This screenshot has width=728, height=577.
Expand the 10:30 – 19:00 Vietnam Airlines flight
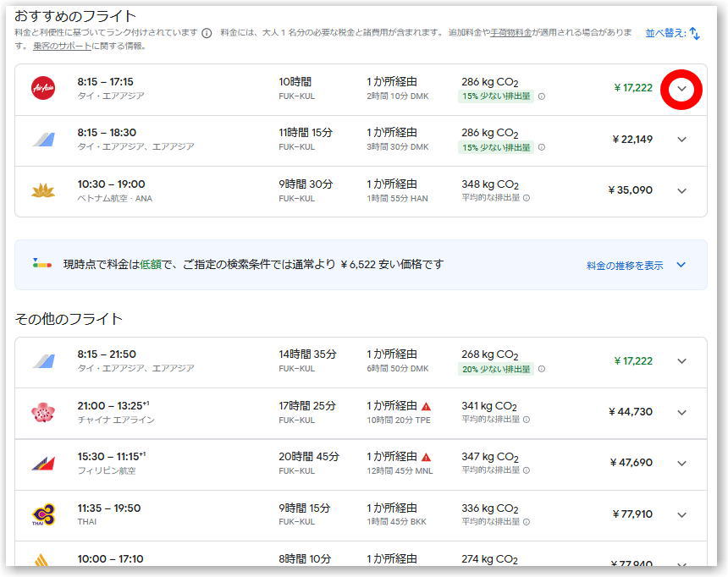[681, 191]
